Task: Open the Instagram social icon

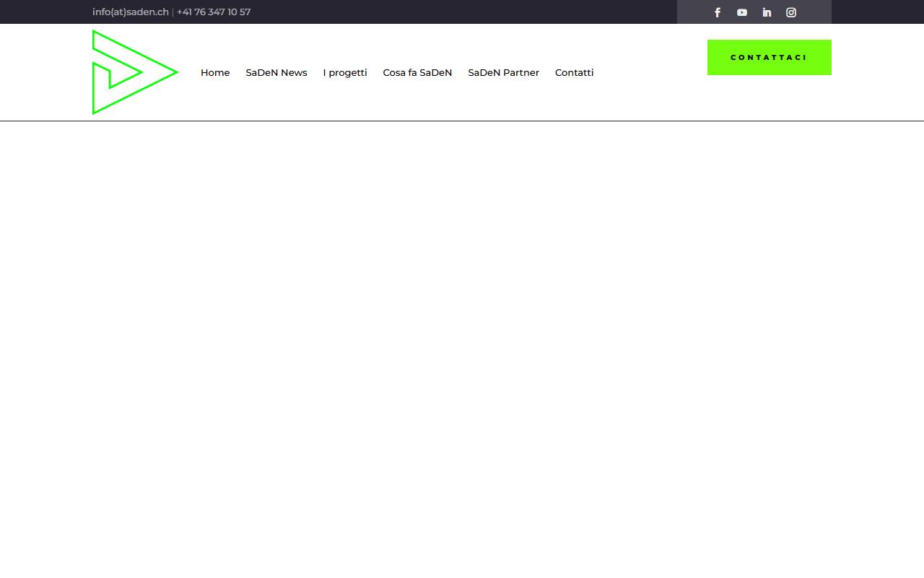Action: 791,12
